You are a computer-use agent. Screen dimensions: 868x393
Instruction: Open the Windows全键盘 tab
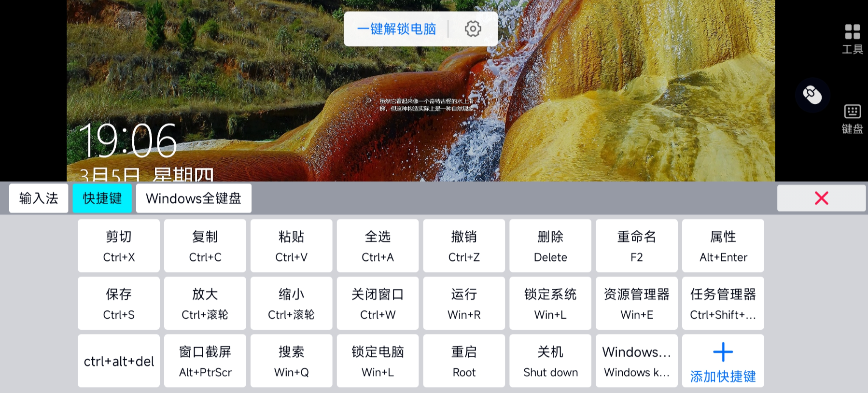pos(194,198)
